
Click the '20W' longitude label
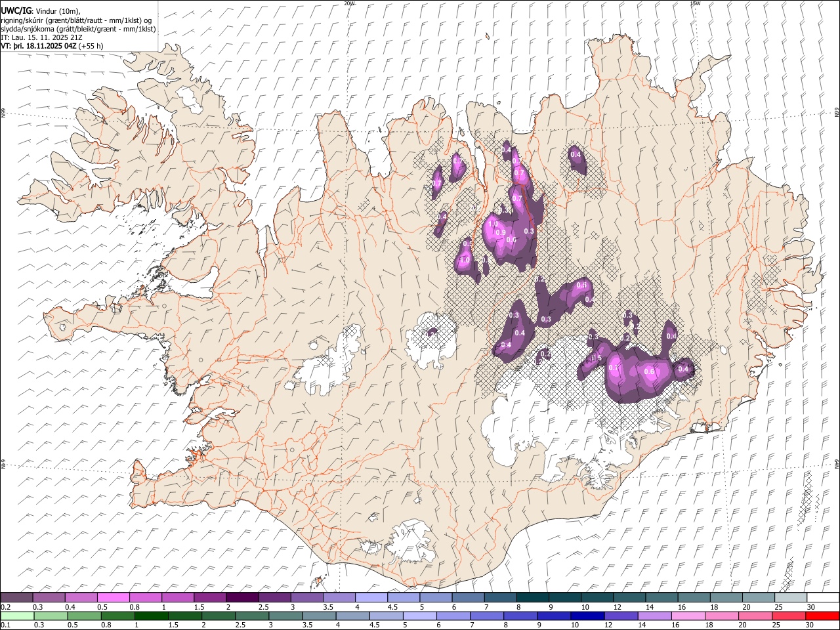[350, 3]
